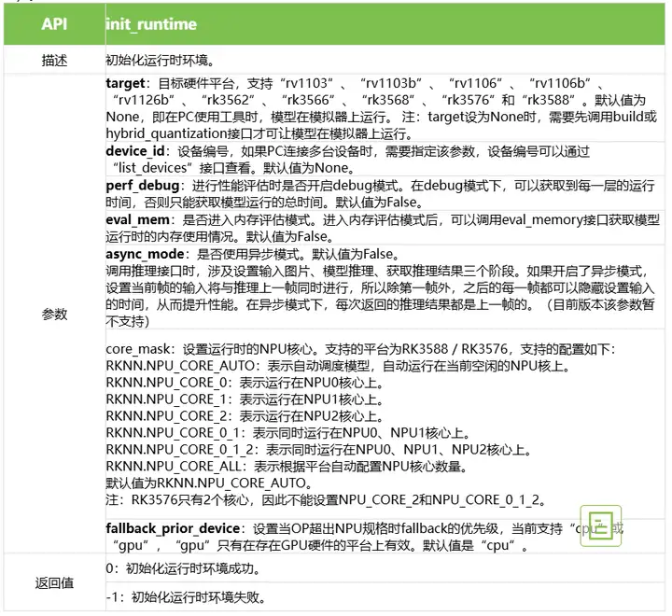Click the RKNN.NPU_CORE_0_1: option line
Image resolution: width=672 pixels, height=616 pixels.
point(288,433)
